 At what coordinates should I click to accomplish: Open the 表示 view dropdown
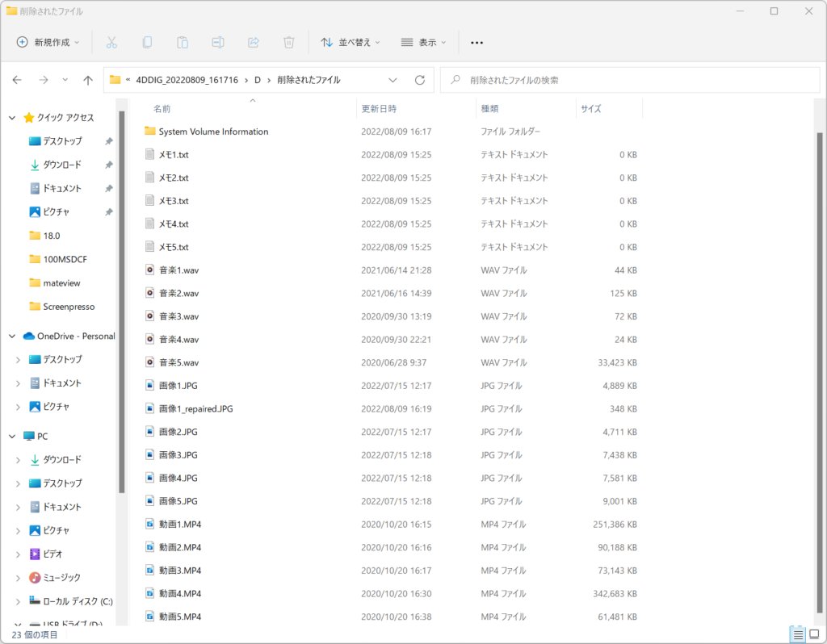point(424,42)
